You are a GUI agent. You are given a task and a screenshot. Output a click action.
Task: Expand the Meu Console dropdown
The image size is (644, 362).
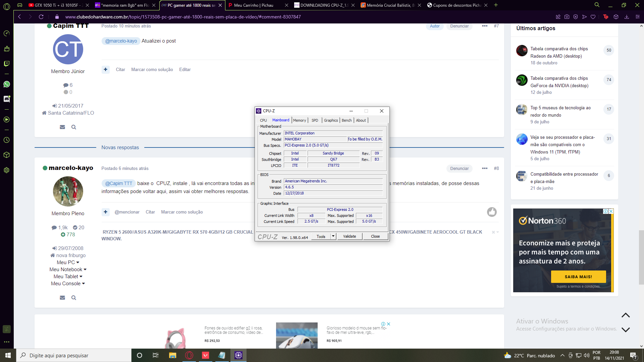[68, 284]
